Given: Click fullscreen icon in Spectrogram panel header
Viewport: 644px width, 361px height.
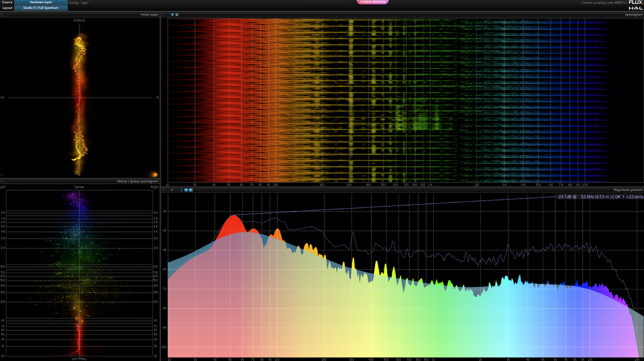Looking at the screenshot, I should tap(167, 15).
